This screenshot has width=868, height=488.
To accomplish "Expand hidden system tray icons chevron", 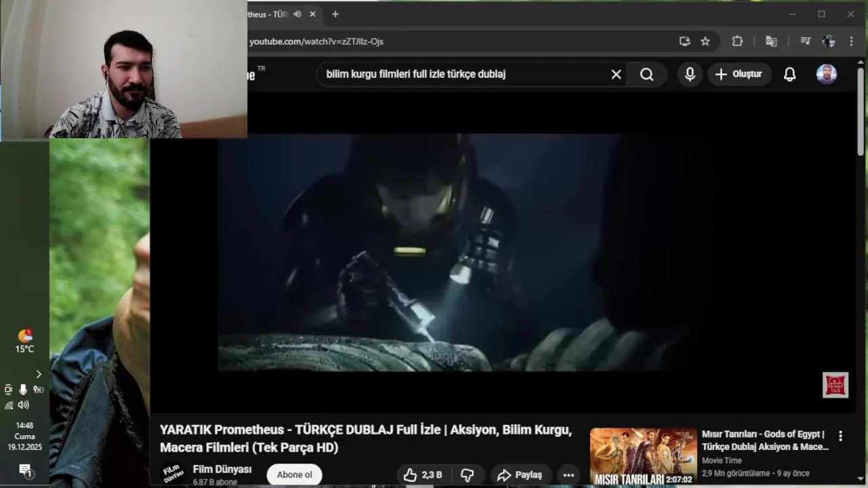I will click(x=39, y=374).
